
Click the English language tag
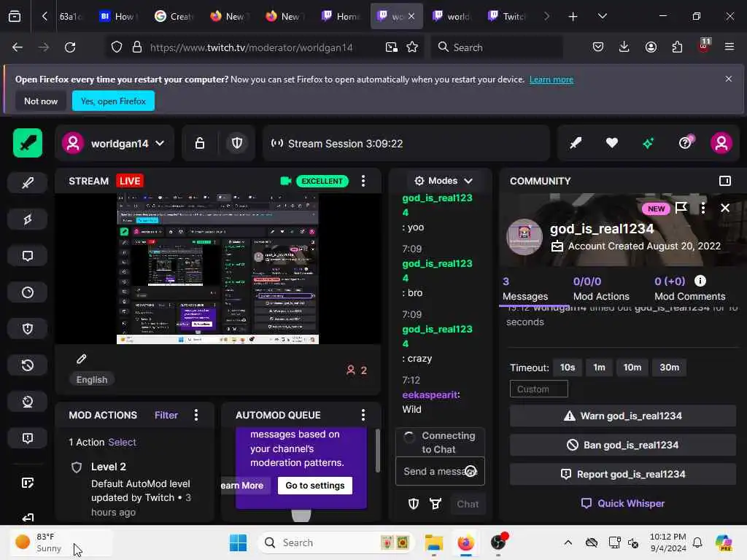tap(92, 379)
